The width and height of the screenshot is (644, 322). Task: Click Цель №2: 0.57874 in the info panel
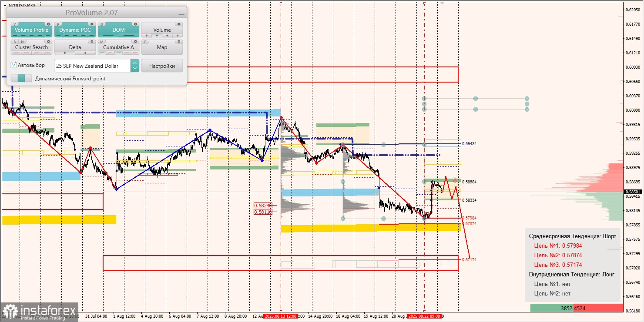[x=558, y=255]
